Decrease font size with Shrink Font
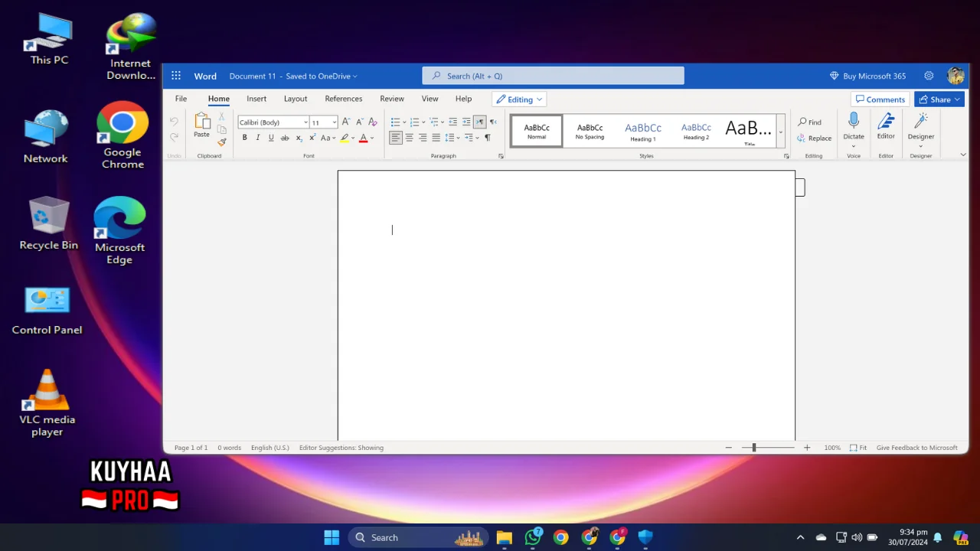Viewport: 980px width, 551px height. click(359, 122)
